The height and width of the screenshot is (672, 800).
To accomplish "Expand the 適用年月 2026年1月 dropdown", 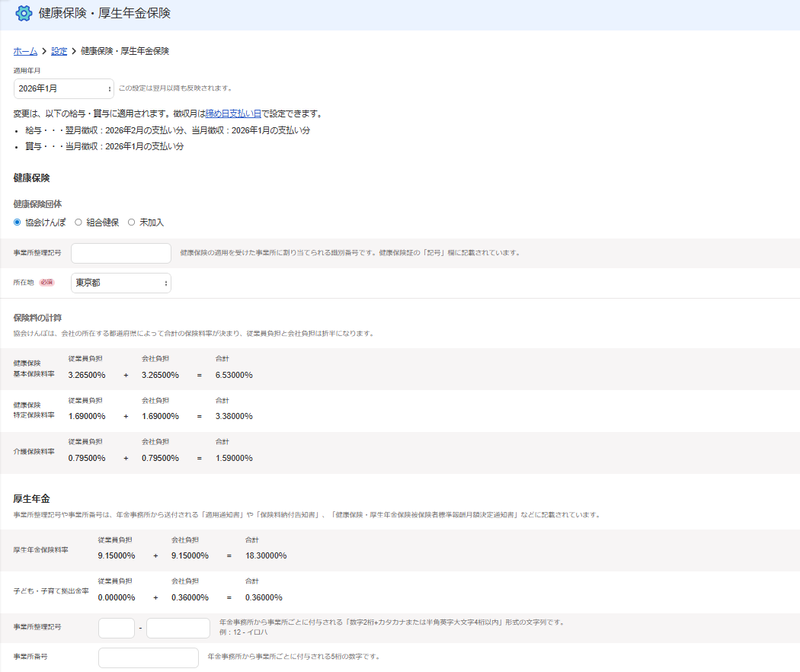I will tap(64, 89).
